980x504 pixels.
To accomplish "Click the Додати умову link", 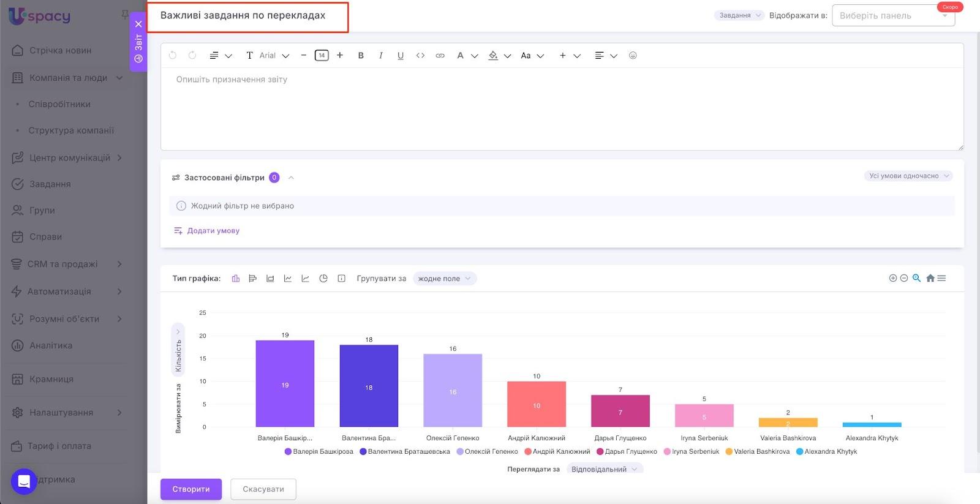I will coord(213,231).
